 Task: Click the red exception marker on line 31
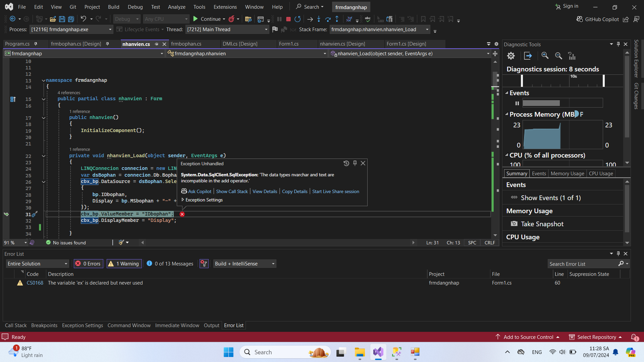[x=182, y=214]
